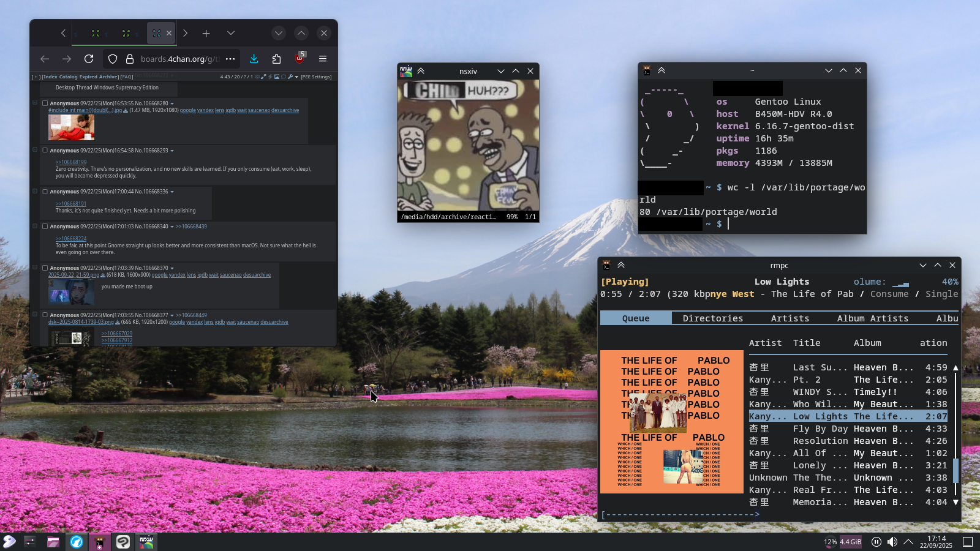Check the checkbox of post No.106668293
The width and height of the screenshot is (980, 551).
click(45, 150)
